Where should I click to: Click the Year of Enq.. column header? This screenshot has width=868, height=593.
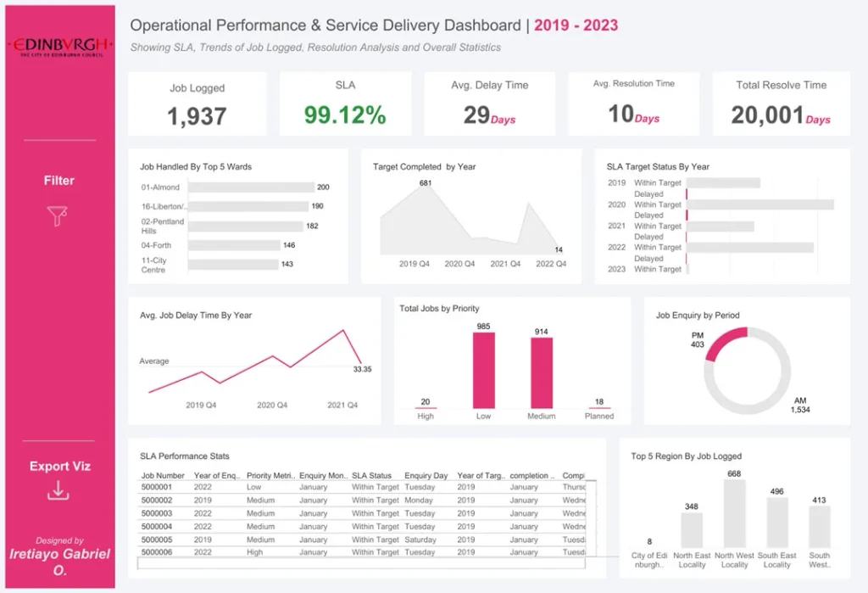pos(217,476)
